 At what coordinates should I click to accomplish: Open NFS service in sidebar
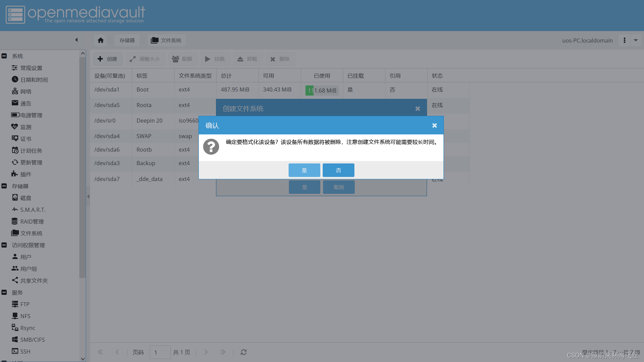click(21, 316)
